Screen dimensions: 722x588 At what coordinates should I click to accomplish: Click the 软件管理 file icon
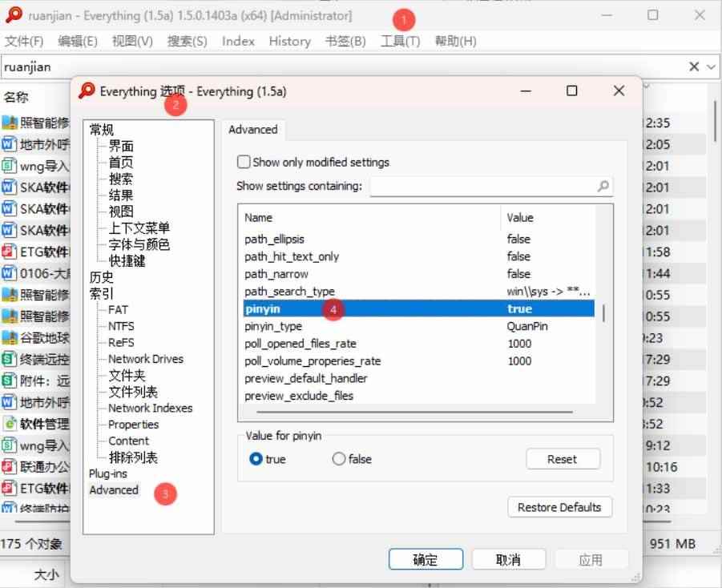[x=9, y=424]
